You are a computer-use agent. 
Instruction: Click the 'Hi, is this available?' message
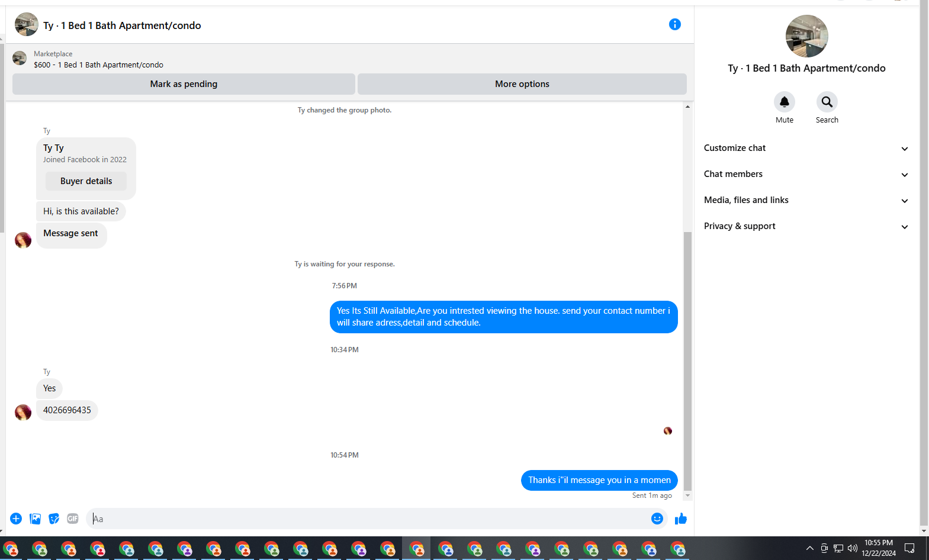click(81, 211)
